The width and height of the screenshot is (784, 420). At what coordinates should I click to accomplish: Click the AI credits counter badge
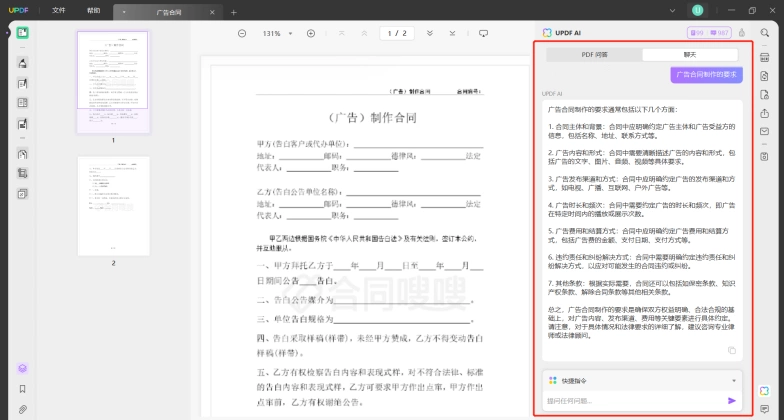tap(710, 33)
